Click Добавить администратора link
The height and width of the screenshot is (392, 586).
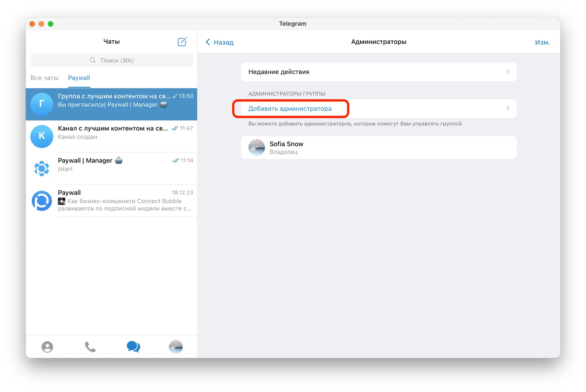tap(290, 108)
